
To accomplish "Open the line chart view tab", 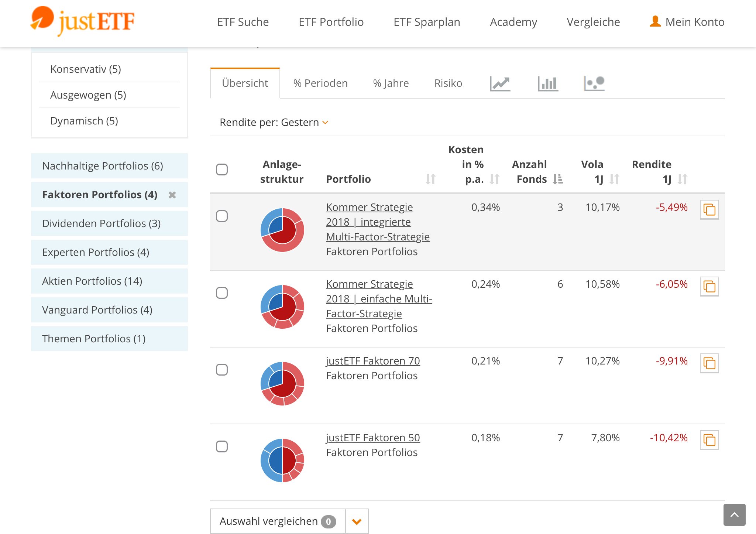I will pos(500,83).
